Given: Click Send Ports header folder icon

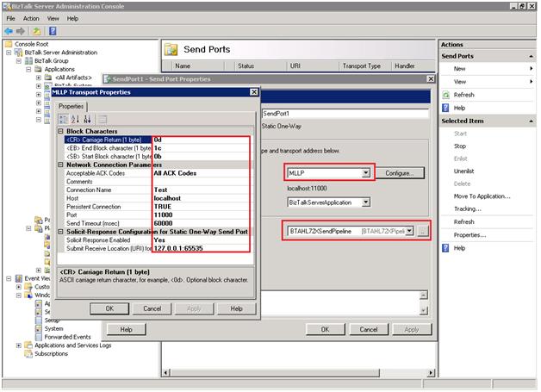Looking at the screenshot, I should click(x=171, y=50).
